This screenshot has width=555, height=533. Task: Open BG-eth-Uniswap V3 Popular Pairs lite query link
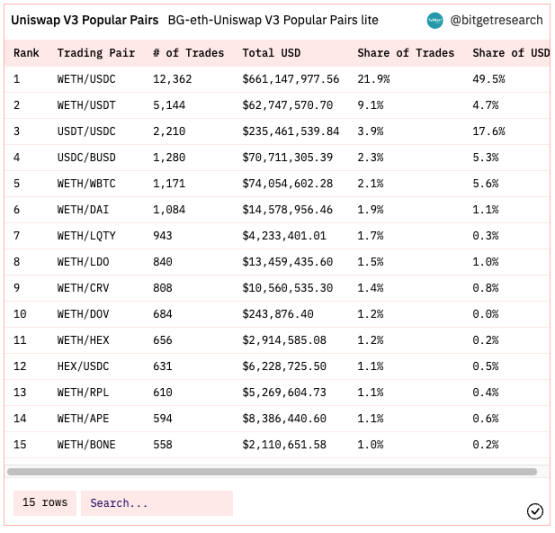(273, 20)
